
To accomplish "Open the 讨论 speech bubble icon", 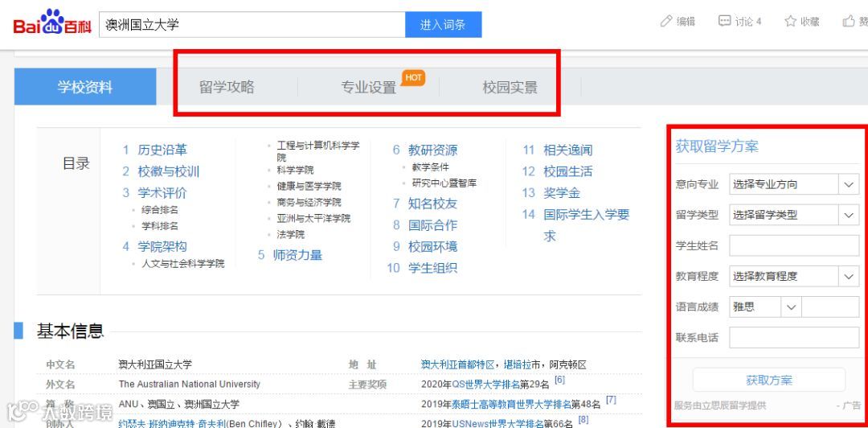I will pos(724,22).
